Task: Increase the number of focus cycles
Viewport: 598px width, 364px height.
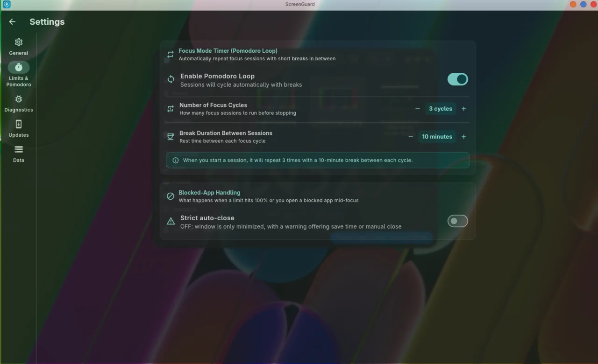Action: click(x=464, y=109)
